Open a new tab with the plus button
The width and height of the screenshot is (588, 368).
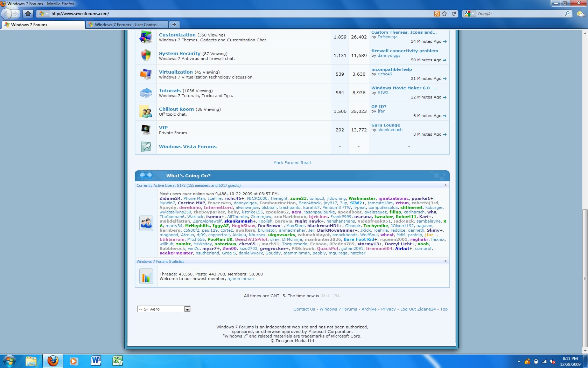(x=174, y=25)
